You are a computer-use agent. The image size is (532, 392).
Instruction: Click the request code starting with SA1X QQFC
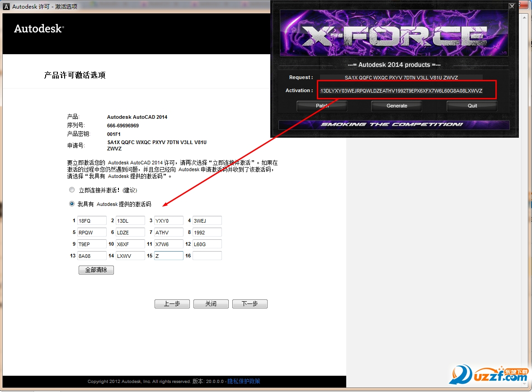(157, 145)
